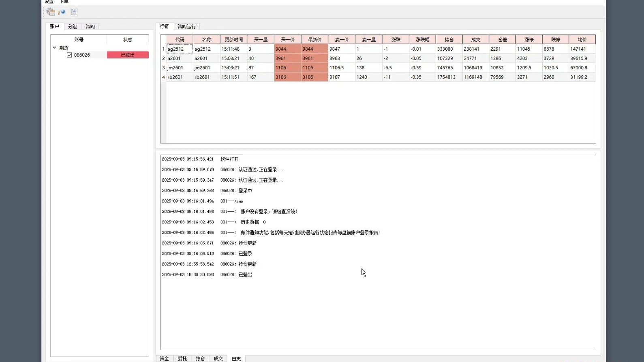Click the 涨跌幅 column header
Screen dimensions: 644x362
(x=422, y=40)
